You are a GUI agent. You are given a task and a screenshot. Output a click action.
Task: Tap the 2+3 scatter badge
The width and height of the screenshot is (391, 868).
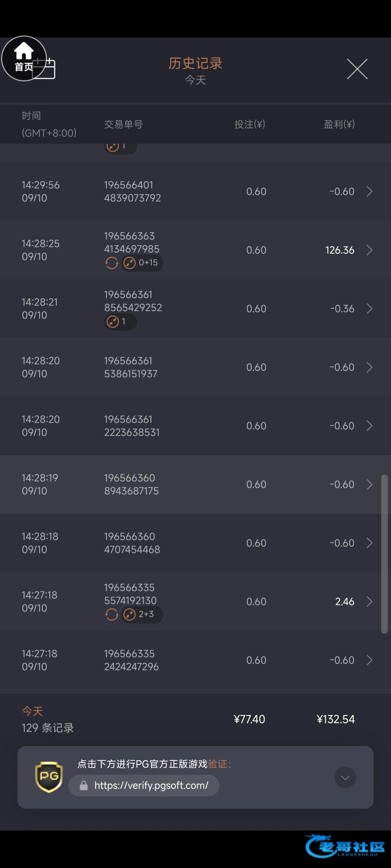click(x=142, y=614)
